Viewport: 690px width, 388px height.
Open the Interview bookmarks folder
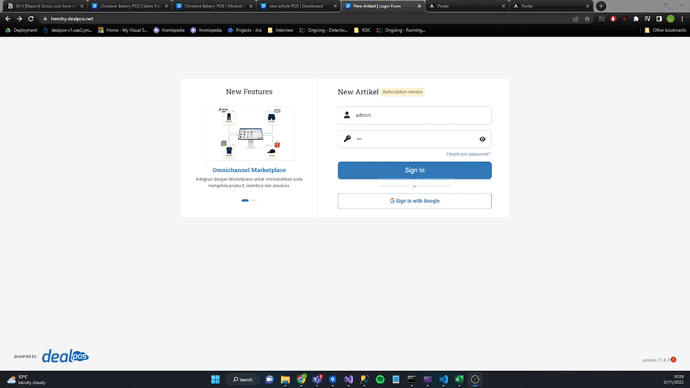pos(280,30)
